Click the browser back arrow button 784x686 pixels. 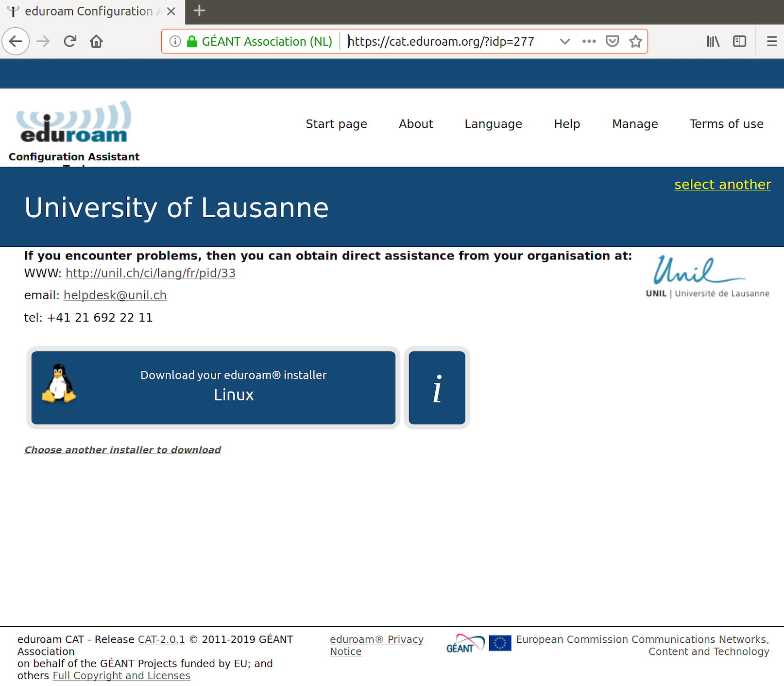(x=16, y=41)
